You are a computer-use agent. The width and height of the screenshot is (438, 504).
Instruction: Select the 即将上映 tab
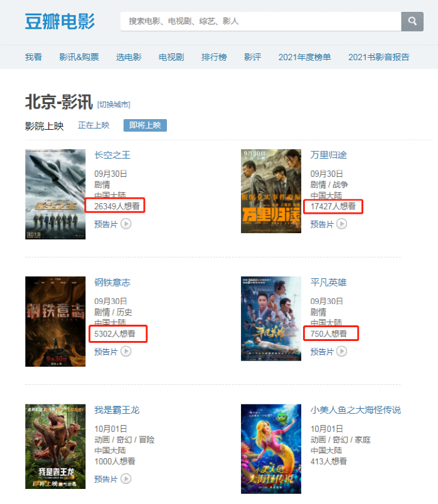[145, 125]
